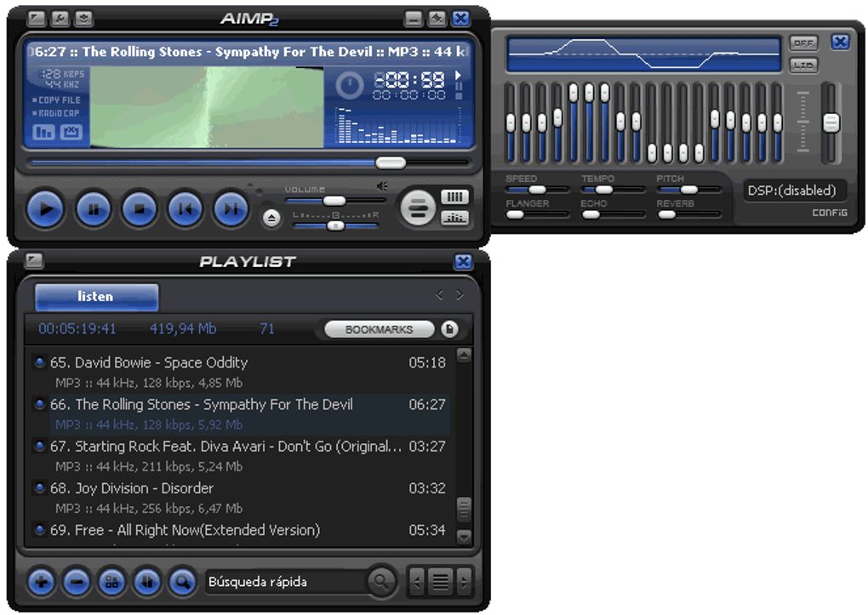The width and height of the screenshot is (868, 615).
Task: Go to the next playlist tab arrow
Action: (460, 295)
